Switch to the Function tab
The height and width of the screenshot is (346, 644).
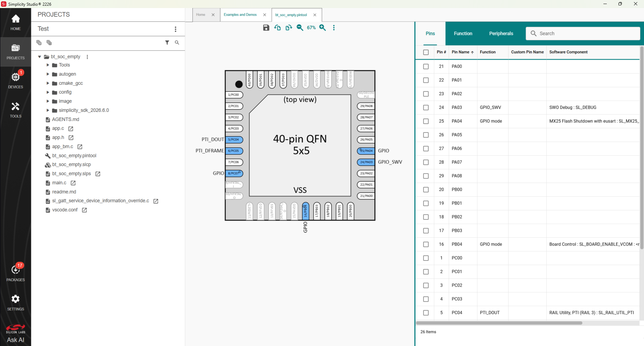pyautogui.click(x=463, y=34)
